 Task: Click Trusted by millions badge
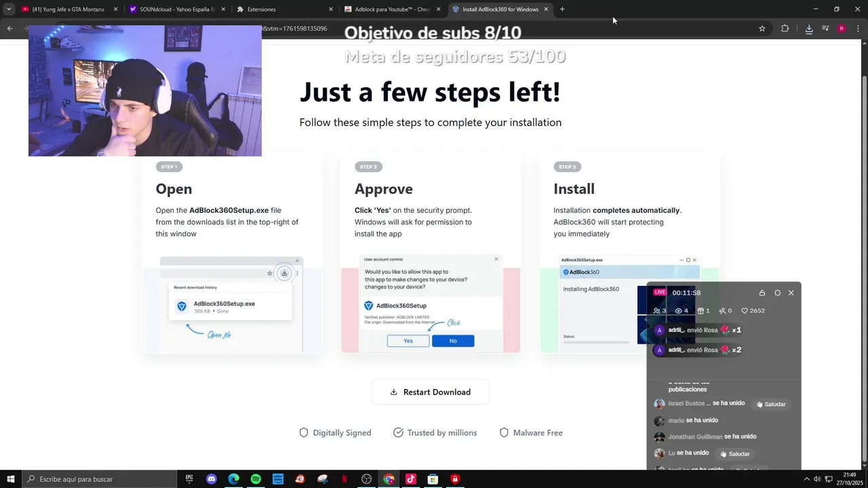click(x=435, y=432)
